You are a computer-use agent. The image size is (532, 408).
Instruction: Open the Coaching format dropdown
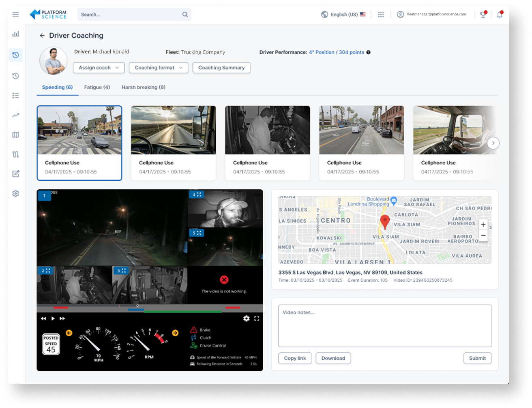(x=159, y=68)
